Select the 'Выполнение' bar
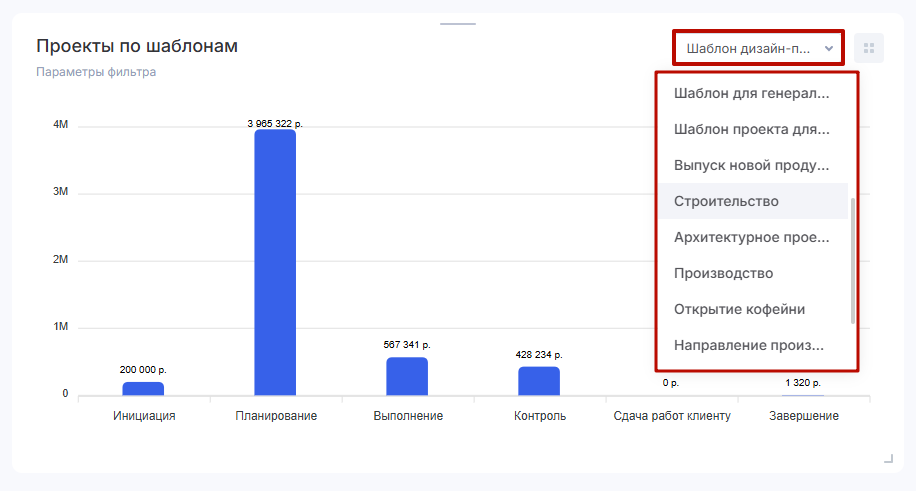The height and width of the screenshot is (491, 916). coord(407,376)
